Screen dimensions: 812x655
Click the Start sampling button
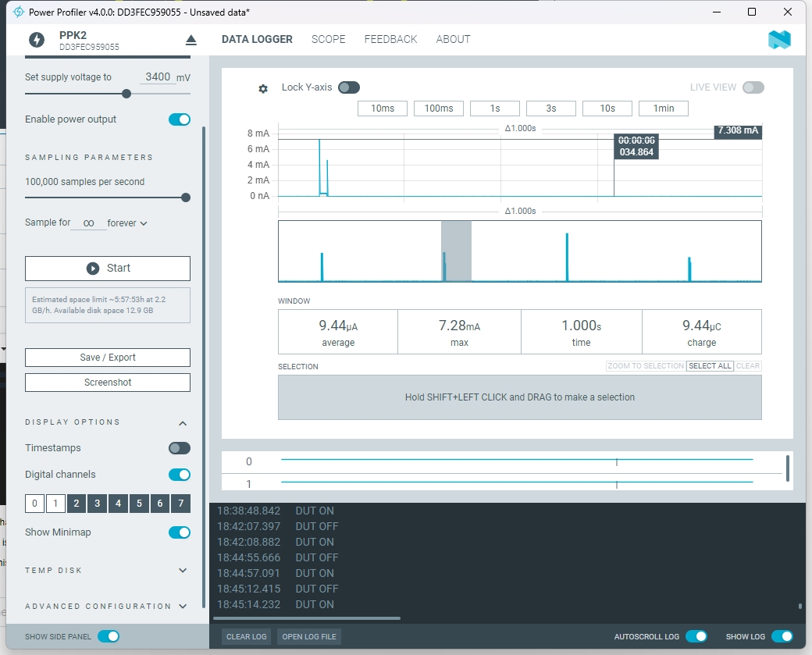point(108,269)
